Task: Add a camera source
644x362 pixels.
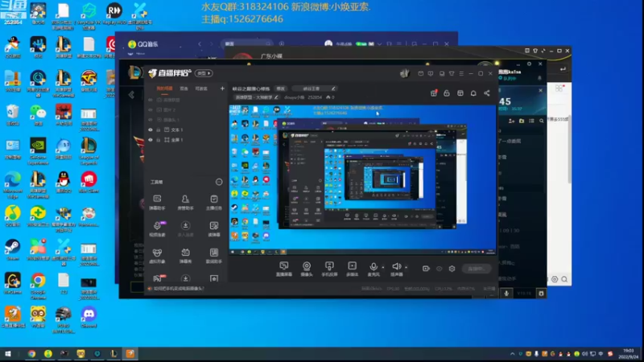Action: (x=307, y=269)
